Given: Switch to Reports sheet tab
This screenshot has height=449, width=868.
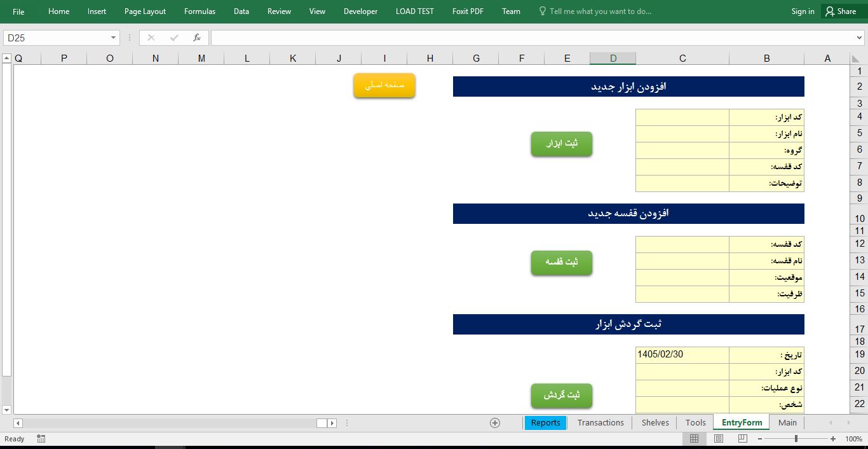Looking at the screenshot, I should click(546, 423).
